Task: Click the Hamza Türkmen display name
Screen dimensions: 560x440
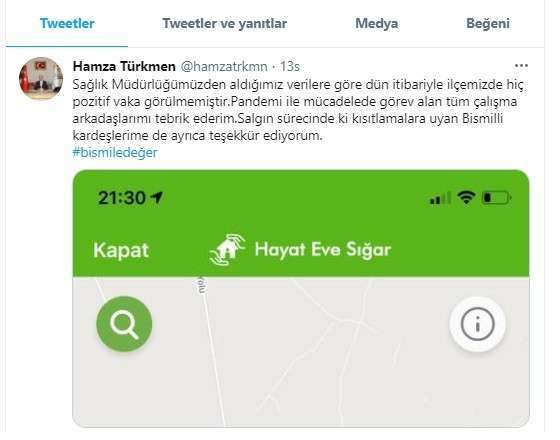Action: tap(124, 66)
